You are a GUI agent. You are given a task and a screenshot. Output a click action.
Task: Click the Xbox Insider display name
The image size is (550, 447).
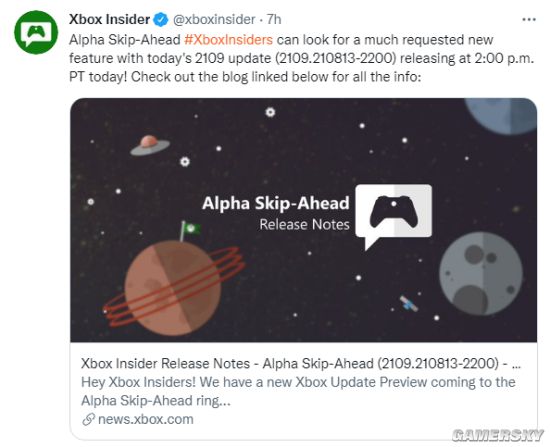[x=109, y=20]
